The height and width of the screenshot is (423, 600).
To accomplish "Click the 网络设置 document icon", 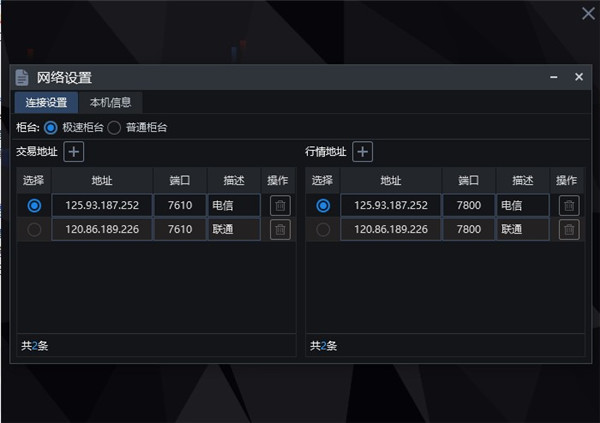I will (x=22, y=78).
